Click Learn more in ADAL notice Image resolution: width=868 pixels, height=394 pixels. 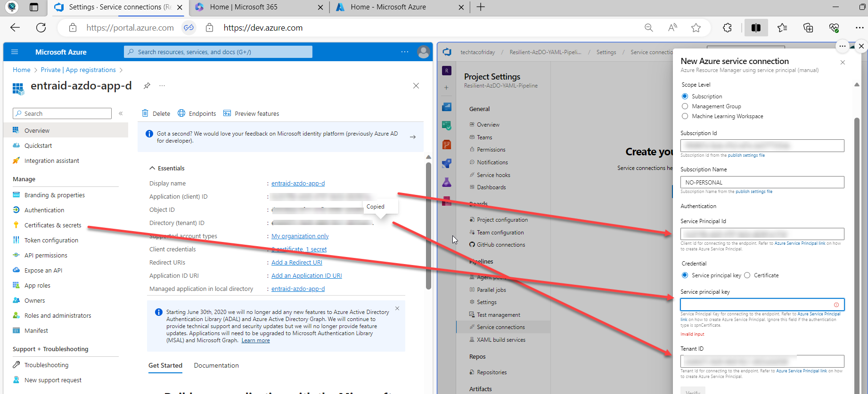click(x=255, y=340)
